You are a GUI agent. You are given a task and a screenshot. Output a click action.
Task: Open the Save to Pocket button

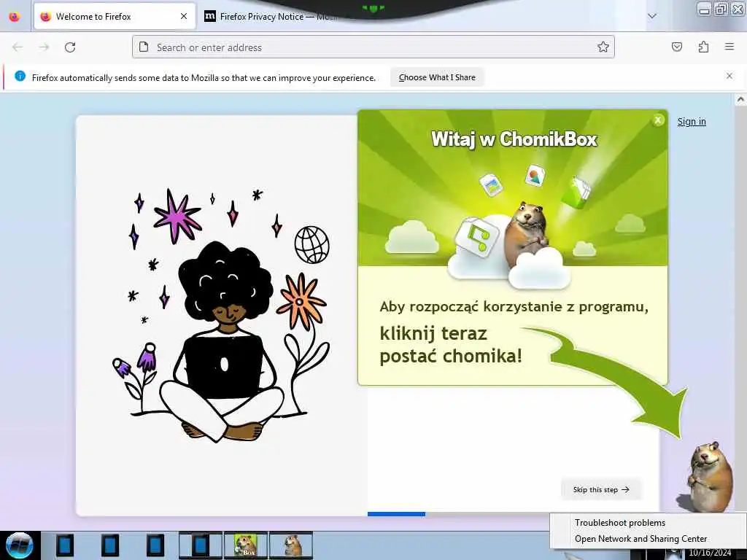676,47
